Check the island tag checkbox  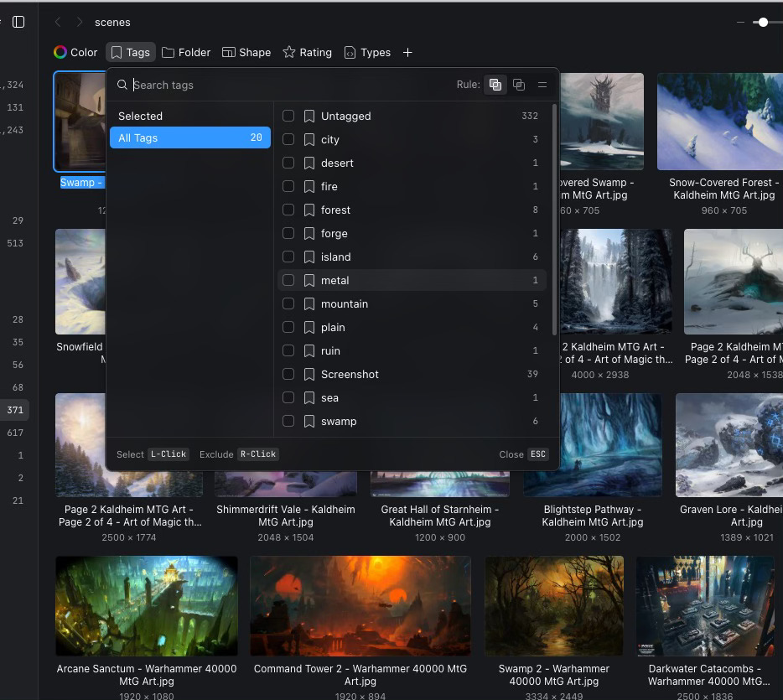coord(288,257)
